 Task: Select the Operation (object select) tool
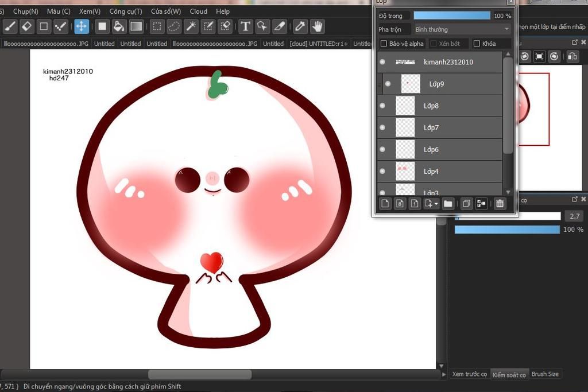click(x=262, y=26)
